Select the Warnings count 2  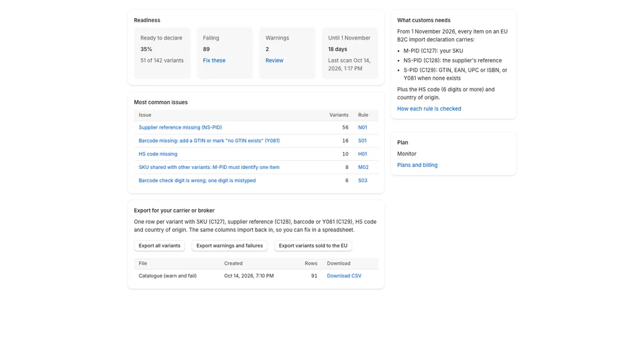point(267,49)
